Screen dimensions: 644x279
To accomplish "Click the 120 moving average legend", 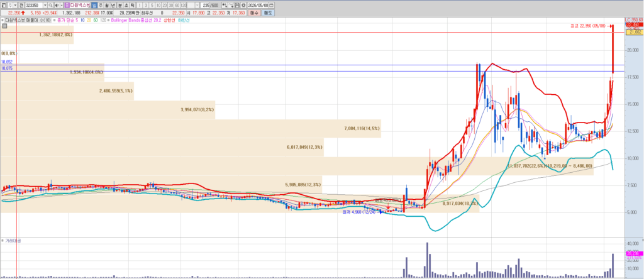I will coord(103,20).
